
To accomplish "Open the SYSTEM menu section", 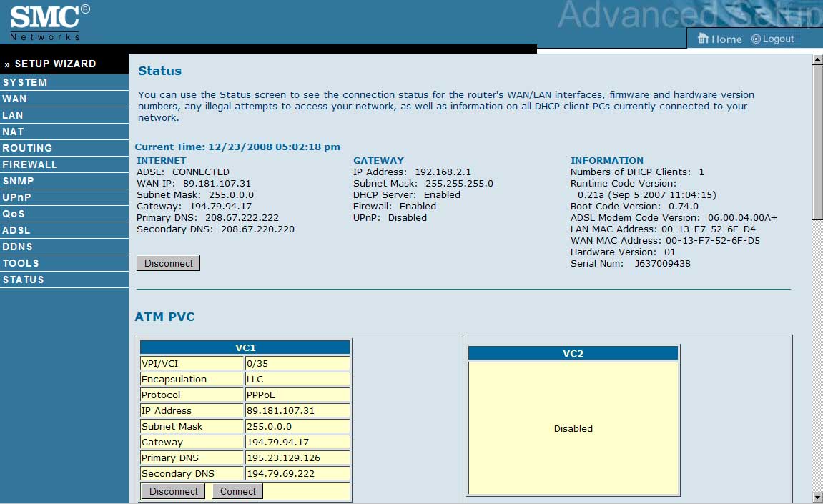I will pos(25,82).
